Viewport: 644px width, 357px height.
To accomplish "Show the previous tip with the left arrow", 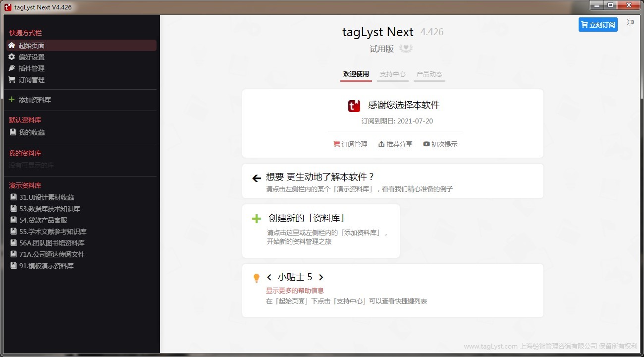I will pyautogui.click(x=269, y=278).
